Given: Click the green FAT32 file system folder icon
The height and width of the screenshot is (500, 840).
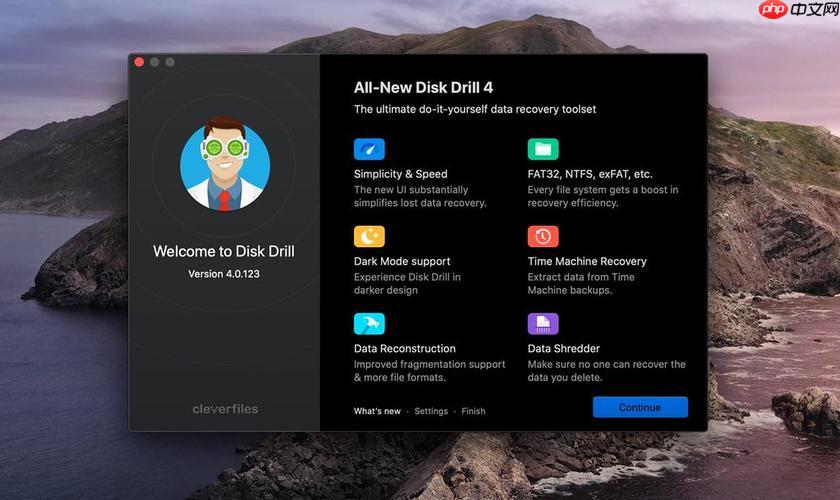Looking at the screenshot, I should (x=543, y=149).
